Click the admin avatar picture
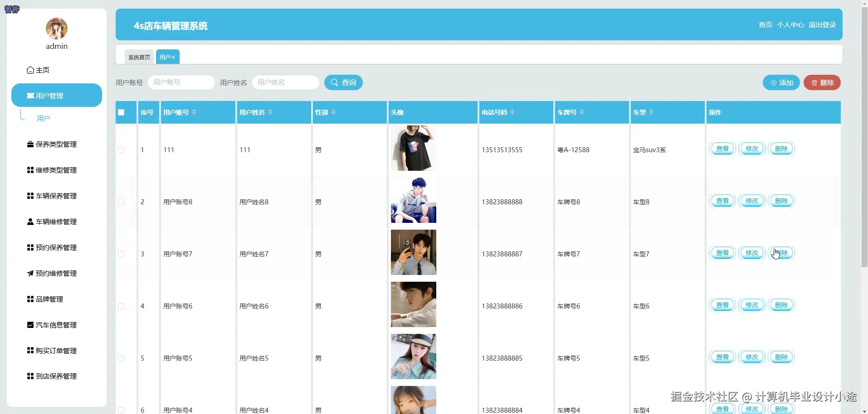The width and height of the screenshot is (868, 414). (57, 29)
